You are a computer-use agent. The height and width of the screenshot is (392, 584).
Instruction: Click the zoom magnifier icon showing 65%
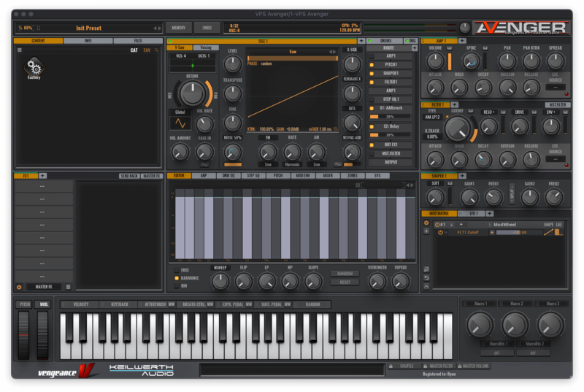[x=19, y=28]
